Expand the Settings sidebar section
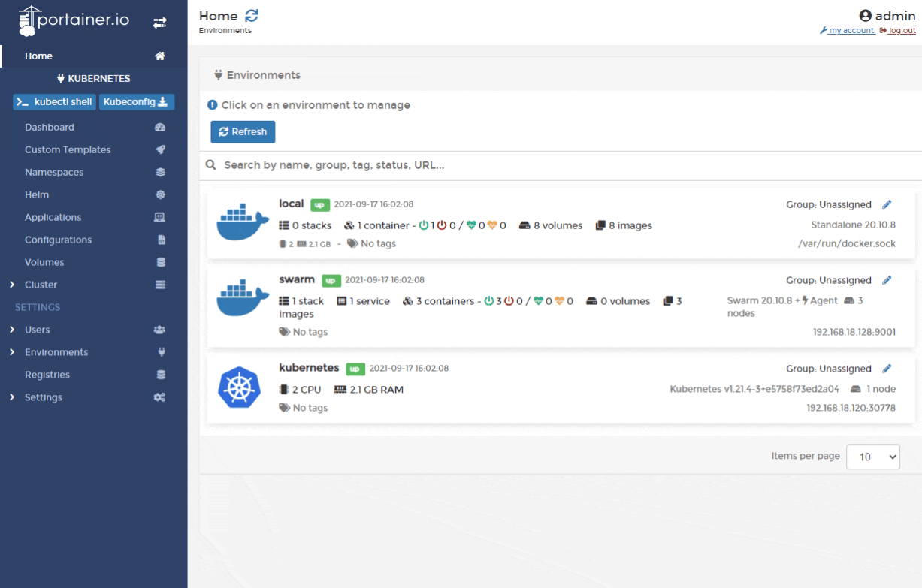922x588 pixels. pyautogui.click(x=11, y=397)
